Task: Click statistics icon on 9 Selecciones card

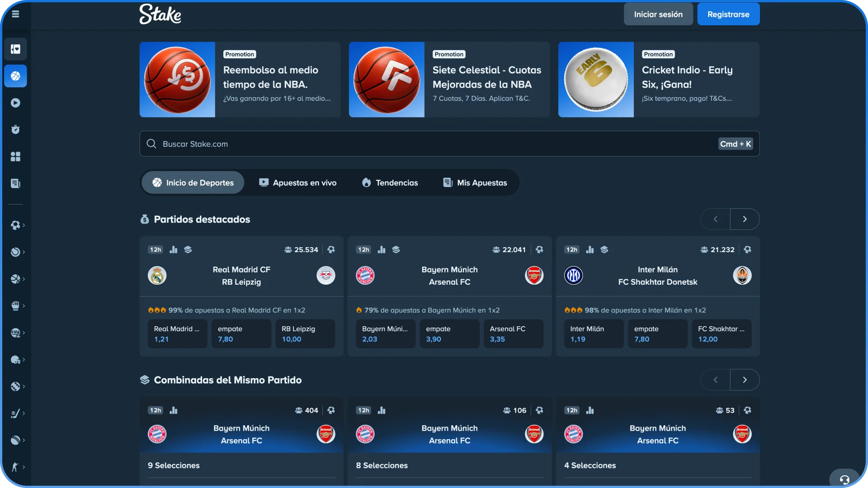Action: (x=174, y=410)
